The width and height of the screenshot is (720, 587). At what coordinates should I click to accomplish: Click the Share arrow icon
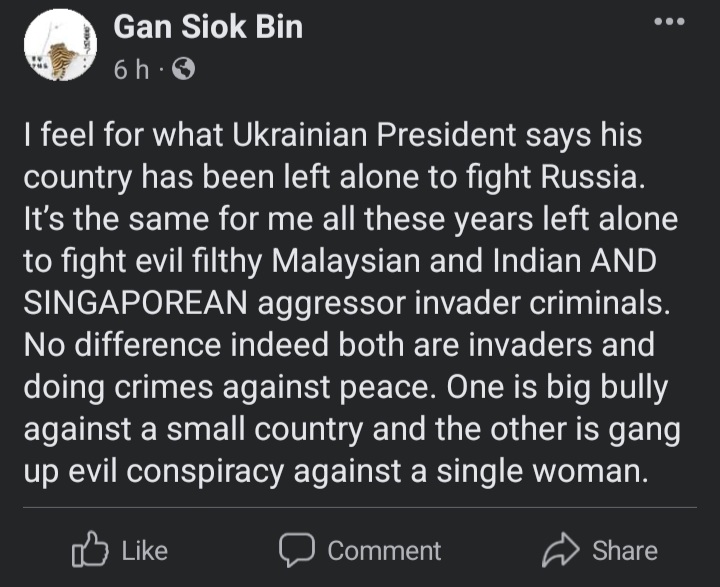pos(561,549)
